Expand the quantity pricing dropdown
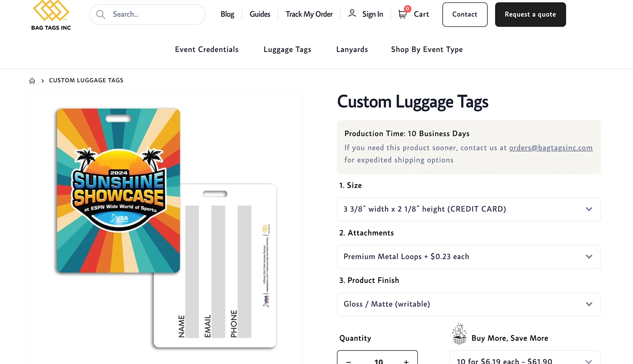The width and height of the screenshot is (633, 364). point(525,358)
